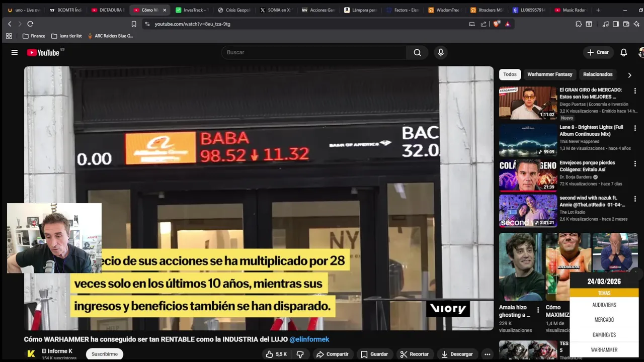The width and height of the screenshot is (644, 362).
Task: Go back in browser history
Action: tap(10, 24)
